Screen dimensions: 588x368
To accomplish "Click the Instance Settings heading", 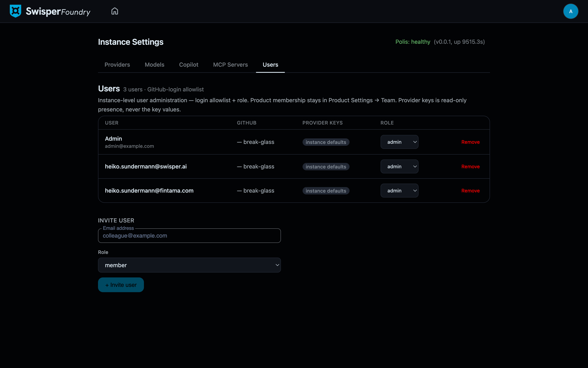I will point(131,42).
